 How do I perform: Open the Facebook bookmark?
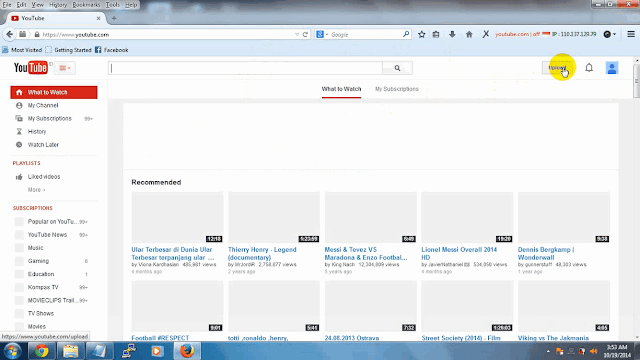[x=112, y=50]
